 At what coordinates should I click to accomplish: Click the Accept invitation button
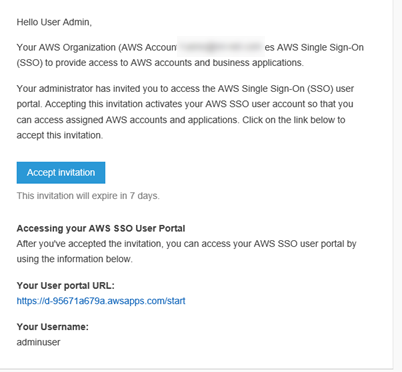61,173
